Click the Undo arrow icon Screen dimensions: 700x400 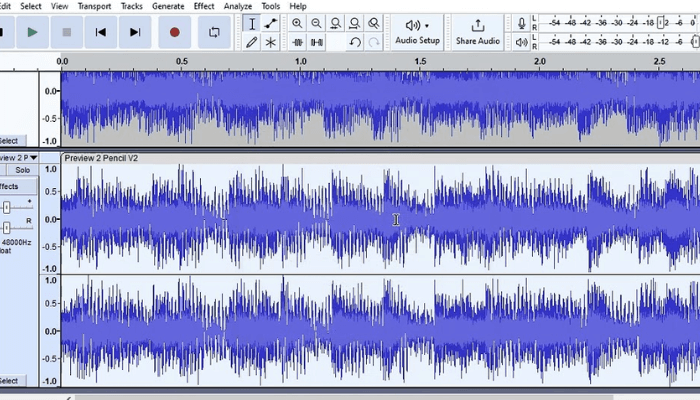(355, 42)
